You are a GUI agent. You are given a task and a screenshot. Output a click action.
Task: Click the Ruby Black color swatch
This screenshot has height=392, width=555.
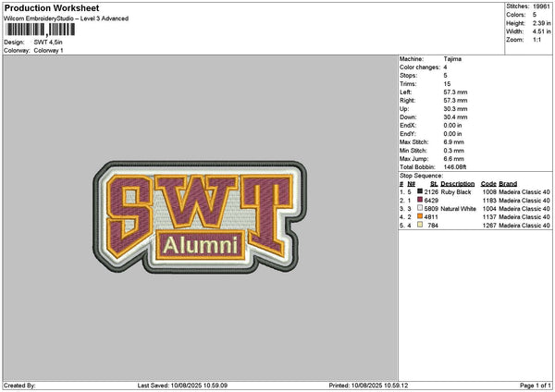tap(420, 191)
